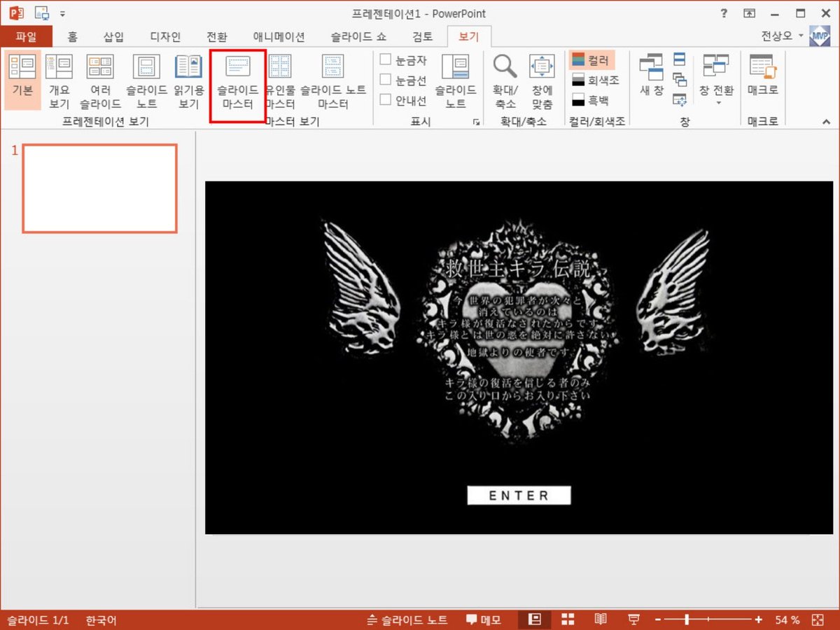Enable the 안내선 guides checkbox
This screenshot has width=840, height=630.
385,100
